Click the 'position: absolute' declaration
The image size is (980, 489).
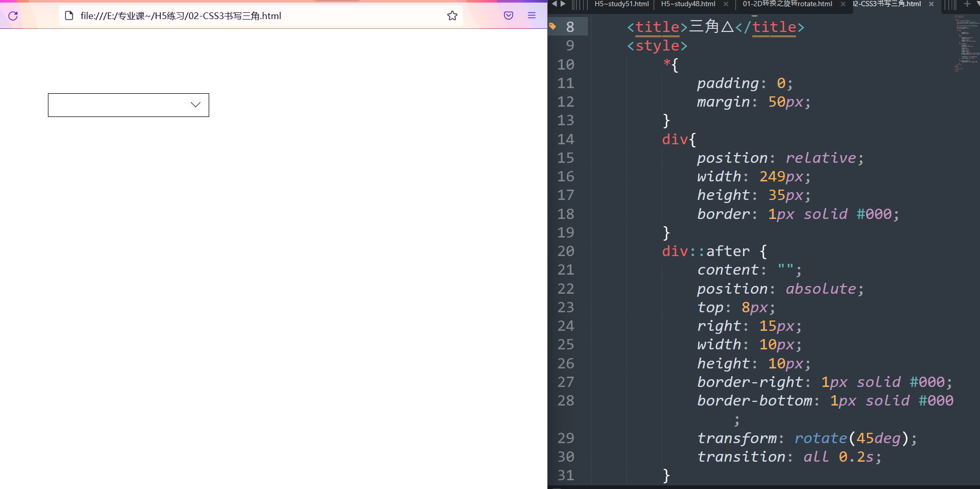click(780, 289)
